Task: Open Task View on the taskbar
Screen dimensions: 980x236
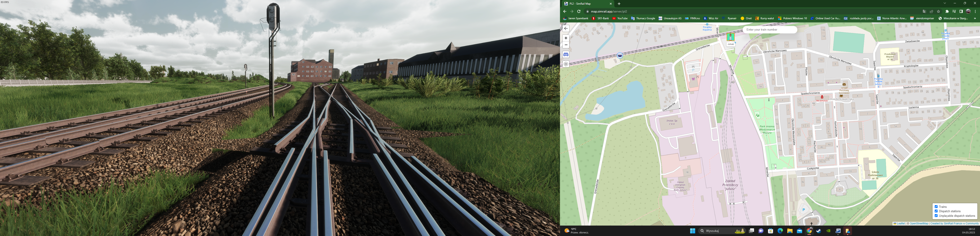Action: click(x=751, y=231)
